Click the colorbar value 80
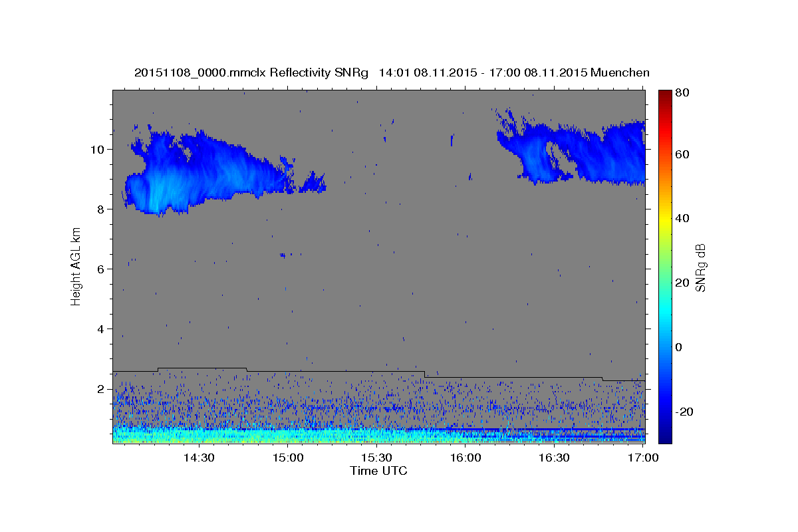Viewport: 798px width, 532px height. tap(682, 93)
